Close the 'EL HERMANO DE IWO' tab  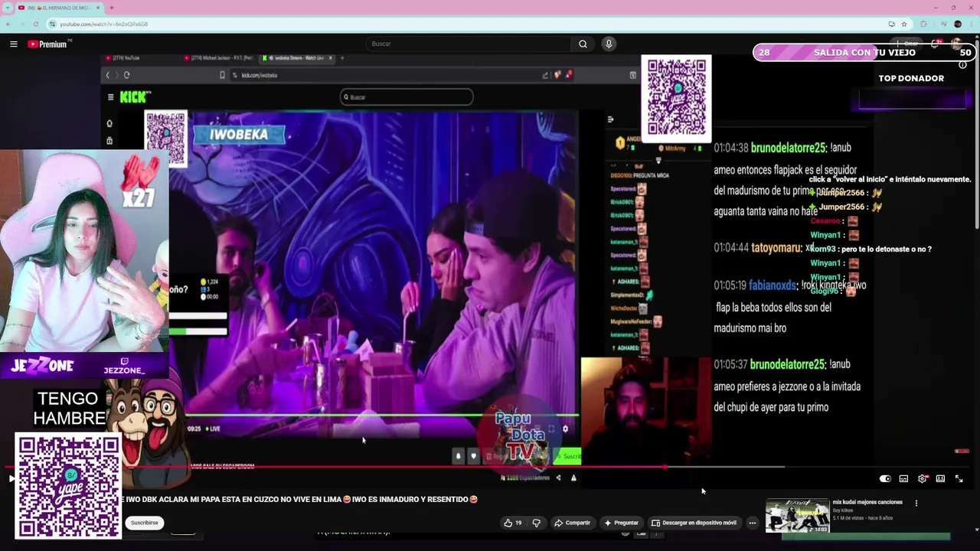point(98,8)
